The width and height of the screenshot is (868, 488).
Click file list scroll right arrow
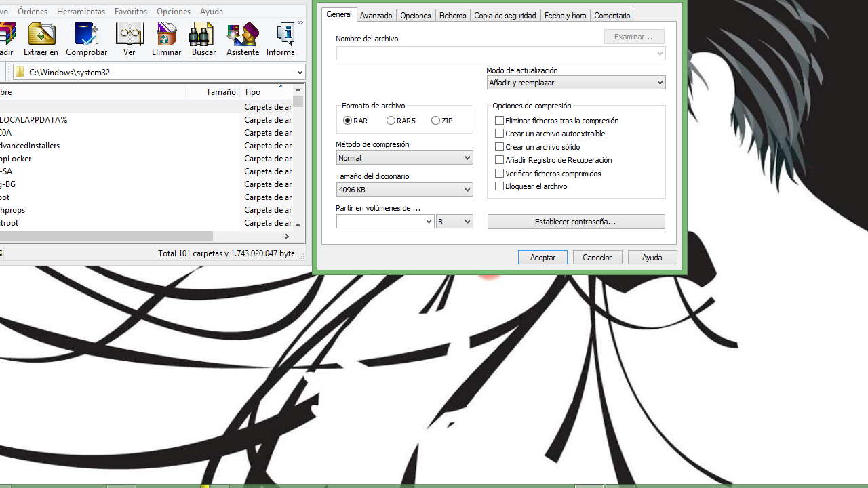[x=287, y=236]
